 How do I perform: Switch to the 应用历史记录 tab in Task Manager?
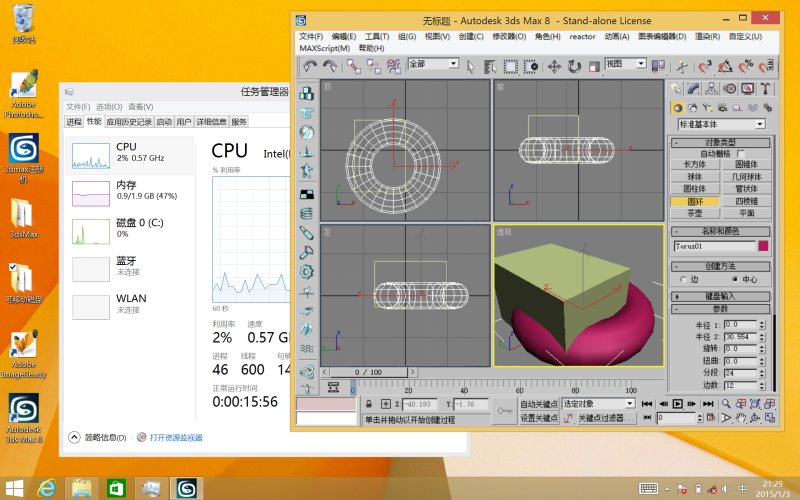coord(129,121)
